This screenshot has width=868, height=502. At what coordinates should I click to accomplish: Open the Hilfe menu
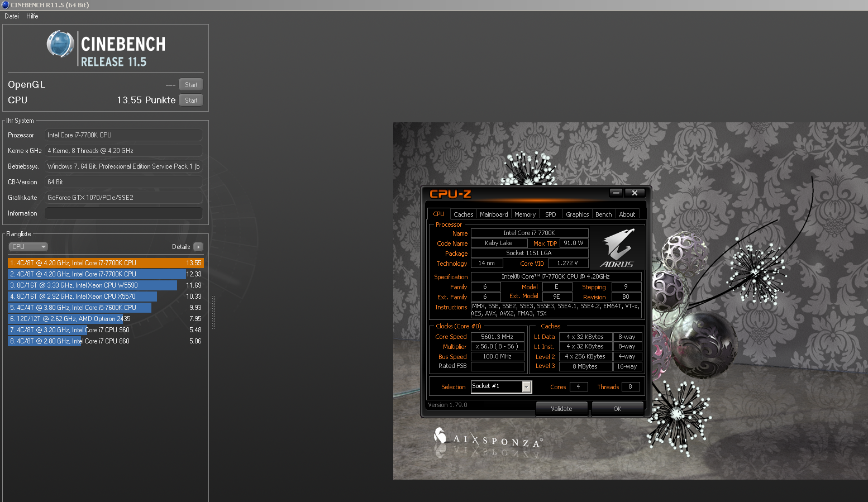[x=32, y=16]
